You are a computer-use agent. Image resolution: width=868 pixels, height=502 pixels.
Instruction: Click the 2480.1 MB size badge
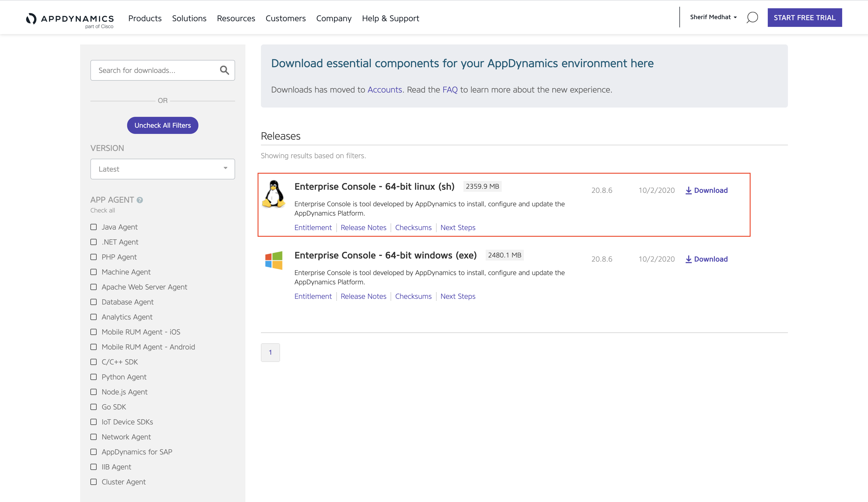coord(505,255)
